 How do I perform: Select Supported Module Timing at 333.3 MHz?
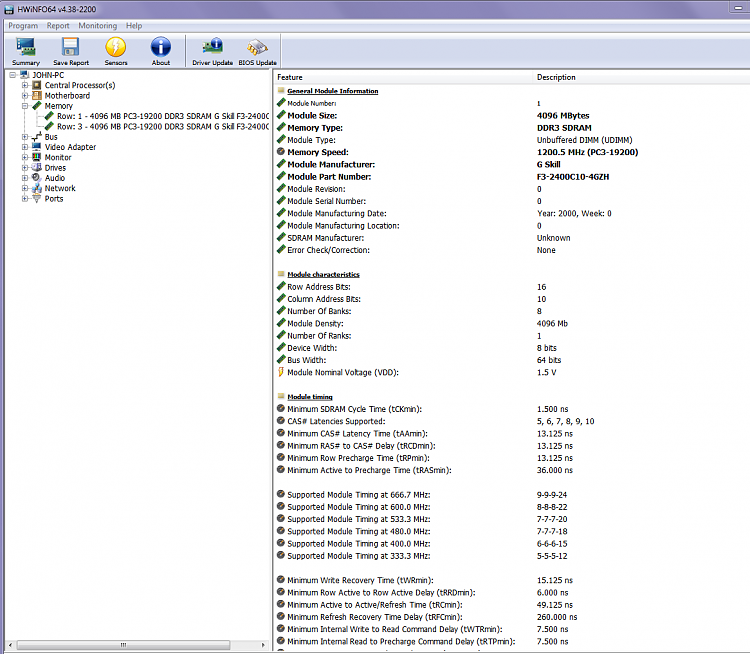[512, 556]
